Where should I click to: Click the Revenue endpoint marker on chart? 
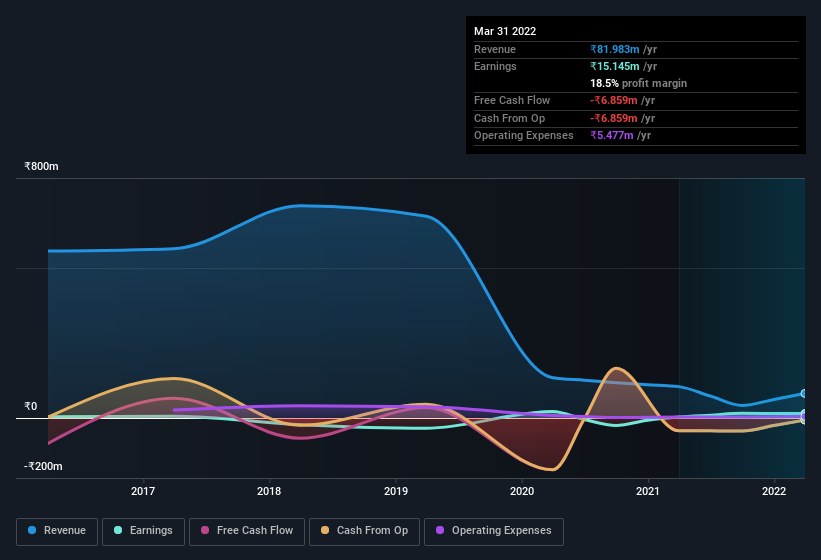(804, 393)
